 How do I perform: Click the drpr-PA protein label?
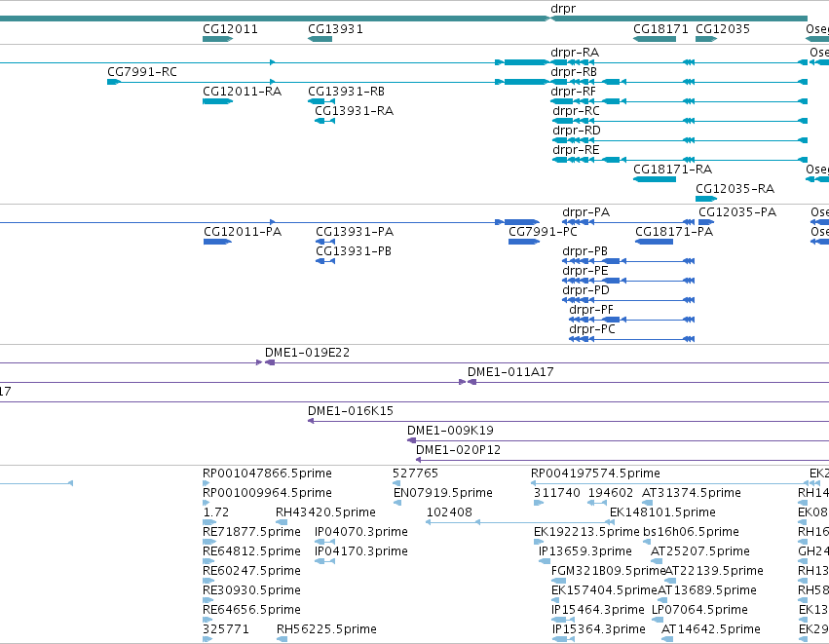585,212
